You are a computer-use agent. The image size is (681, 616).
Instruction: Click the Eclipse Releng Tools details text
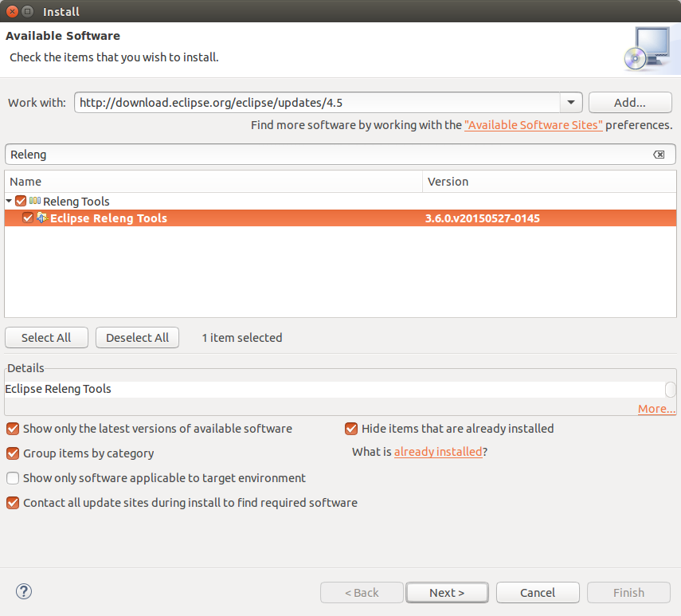coord(58,389)
